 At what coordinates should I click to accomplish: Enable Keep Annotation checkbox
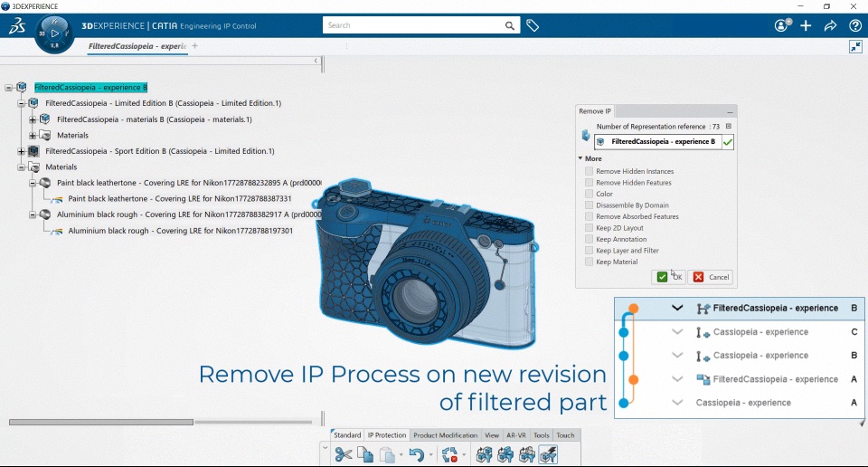pos(589,239)
